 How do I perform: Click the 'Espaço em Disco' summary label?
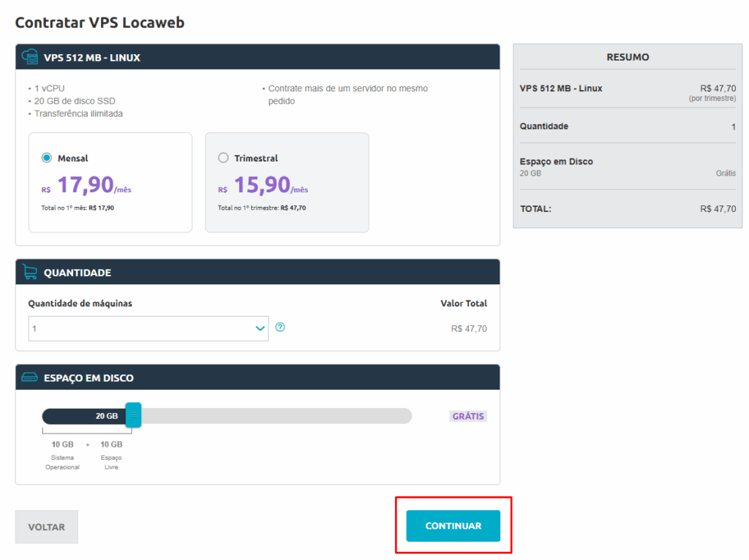coord(556,162)
